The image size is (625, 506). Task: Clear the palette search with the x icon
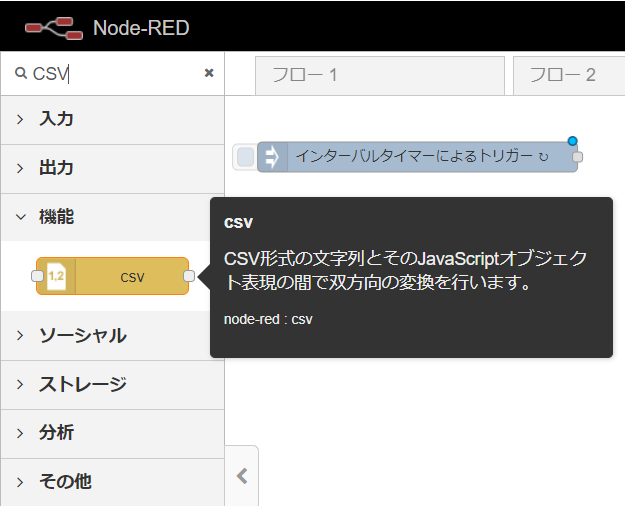pyautogui.click(x=209, y=73)
